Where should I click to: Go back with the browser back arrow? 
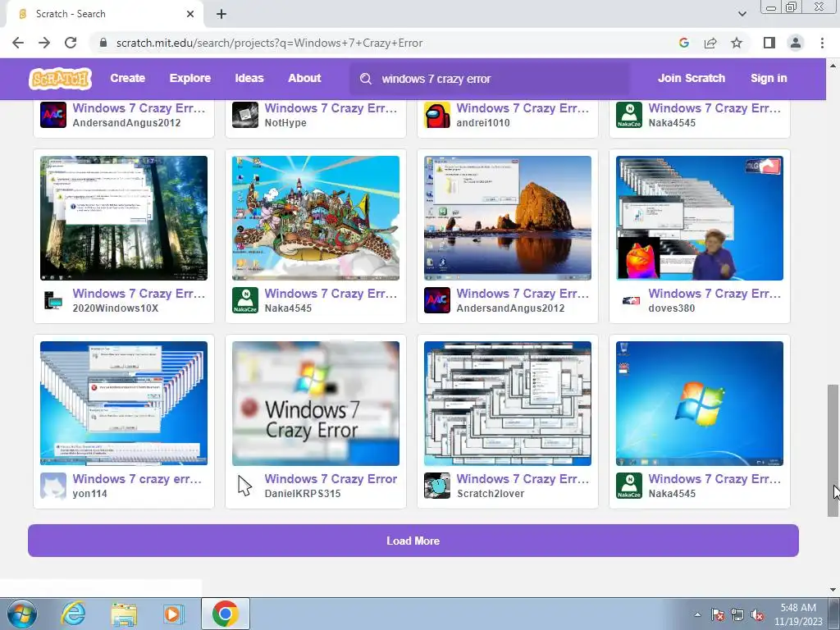[x=18, y=43]
